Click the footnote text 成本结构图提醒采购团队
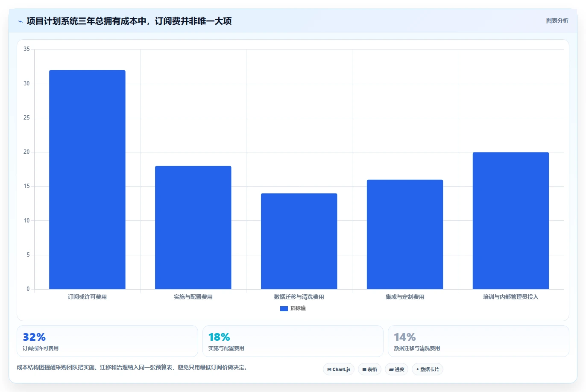Image resolution: width=586 pixels, height=392 pixels. click(x=132, y=367)
